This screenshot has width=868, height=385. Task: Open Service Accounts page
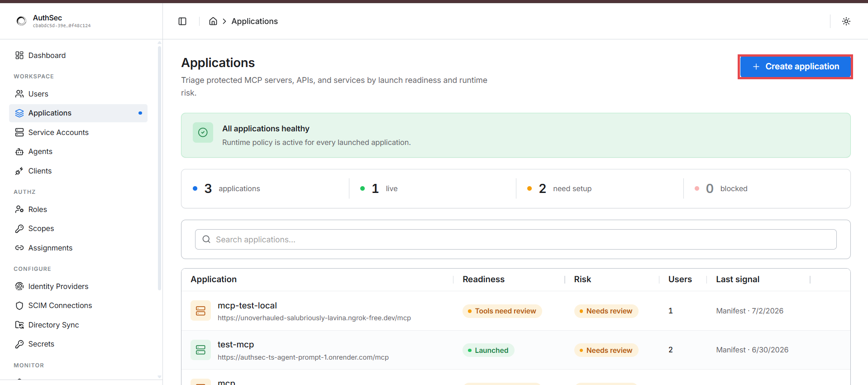[x=78, y=132]
